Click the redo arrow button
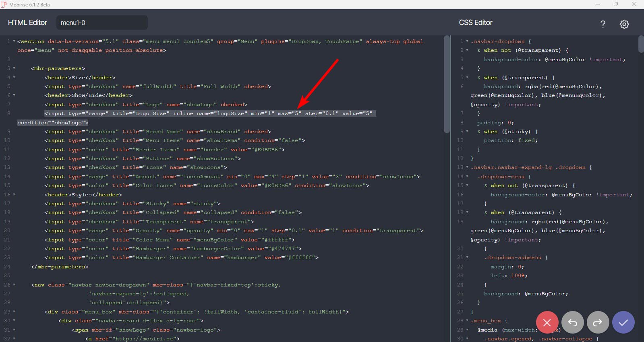The image size is (644, 342). (598, 322)
